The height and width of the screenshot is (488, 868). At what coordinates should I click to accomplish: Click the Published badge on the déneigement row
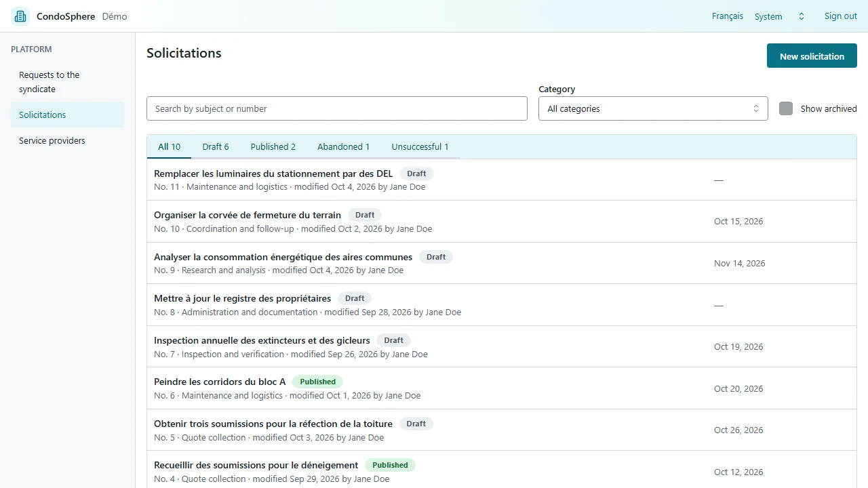point(390,465)
